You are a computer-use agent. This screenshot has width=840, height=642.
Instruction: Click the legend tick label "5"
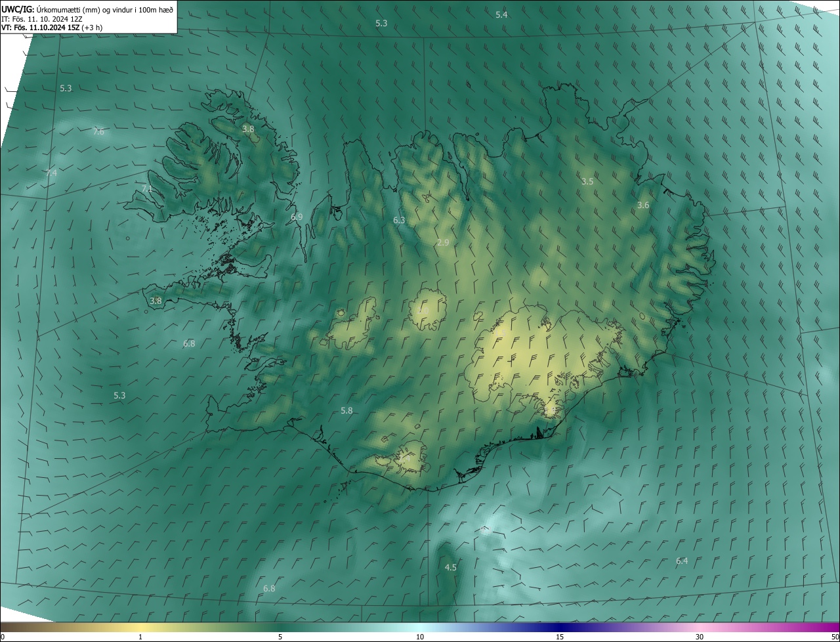click(280, 637)
